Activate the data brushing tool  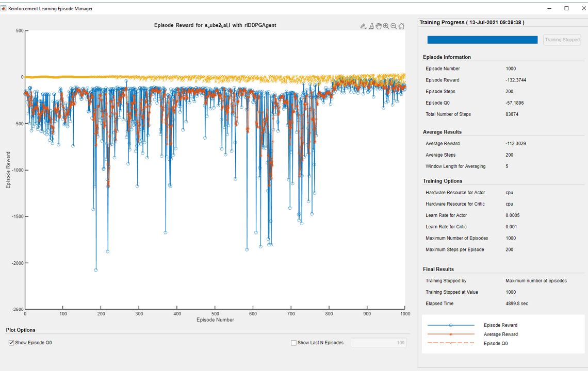pyautogui.click(x=371, y=26)
